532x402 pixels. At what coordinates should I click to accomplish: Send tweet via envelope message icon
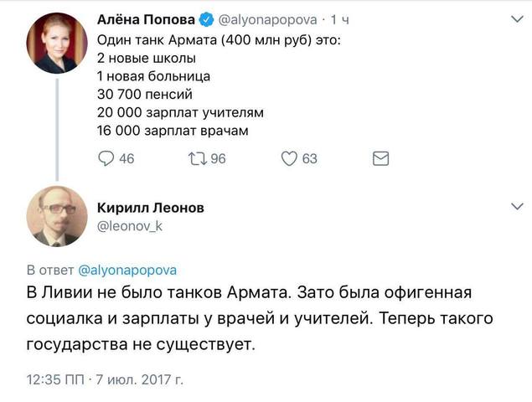pyautogui.click(x=380, y=159)
